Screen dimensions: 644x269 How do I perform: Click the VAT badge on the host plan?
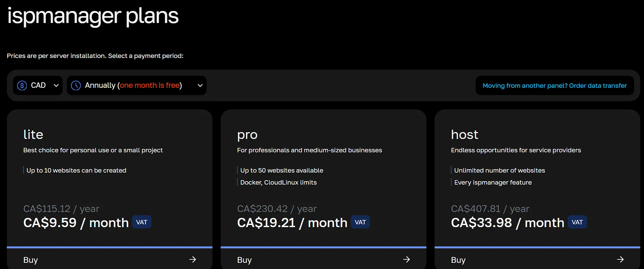tap(577, 222)
